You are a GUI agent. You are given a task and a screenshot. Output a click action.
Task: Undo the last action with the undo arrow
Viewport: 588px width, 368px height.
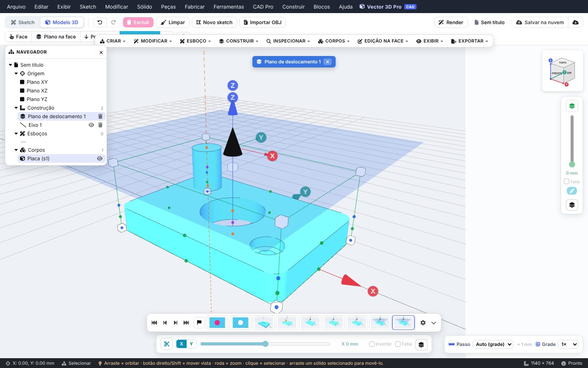[100, 22]
